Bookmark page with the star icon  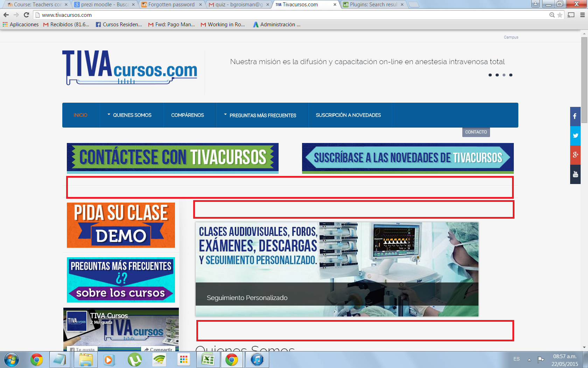pyautogui.click(x=560, y=15)
